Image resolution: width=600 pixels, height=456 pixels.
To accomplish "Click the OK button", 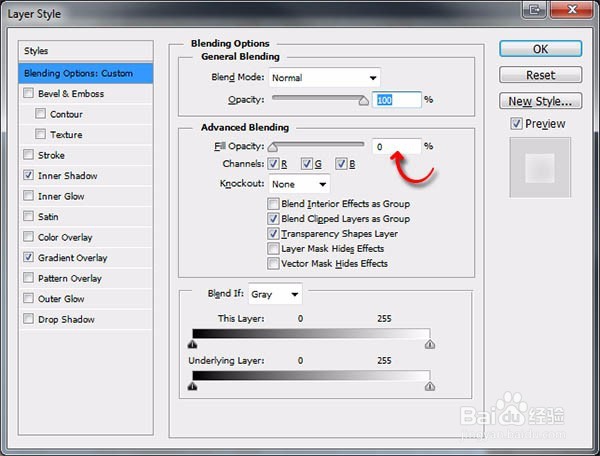I will (541, 49).
